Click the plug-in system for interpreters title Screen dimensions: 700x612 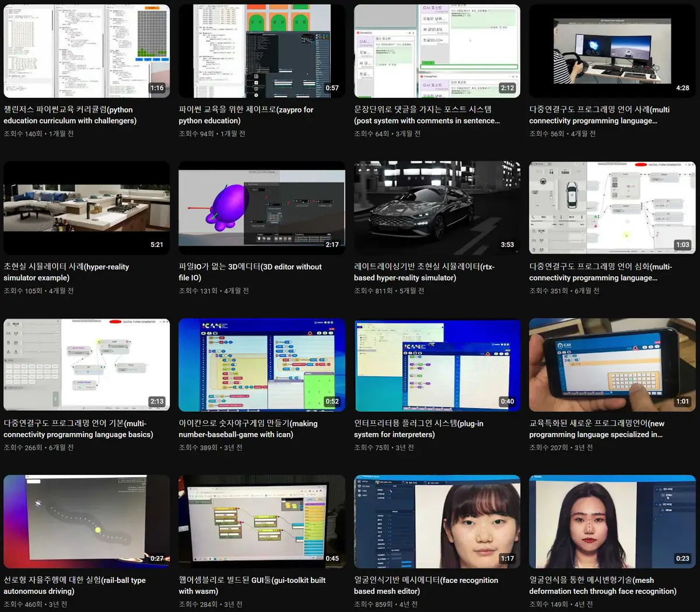[418, 429]
